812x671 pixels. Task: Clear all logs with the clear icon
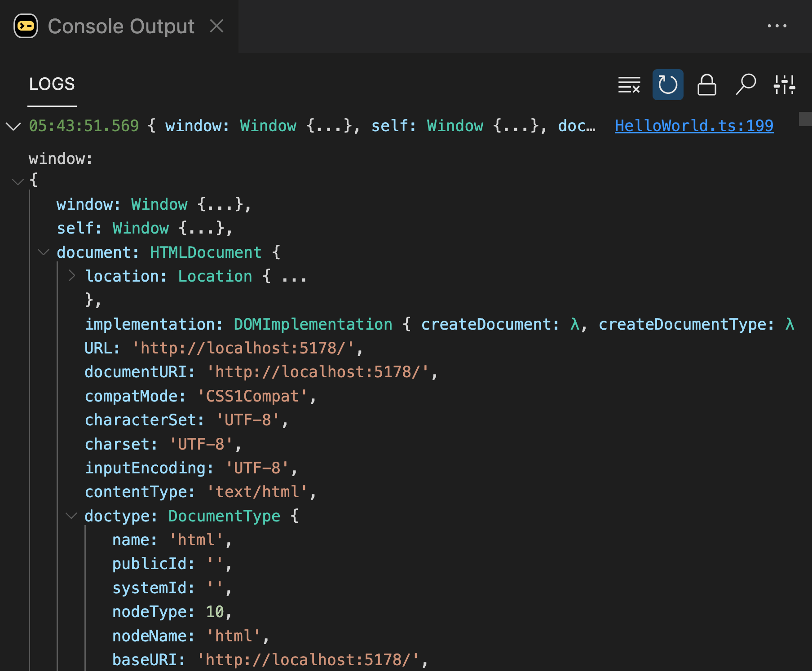[x=629, y=84]
